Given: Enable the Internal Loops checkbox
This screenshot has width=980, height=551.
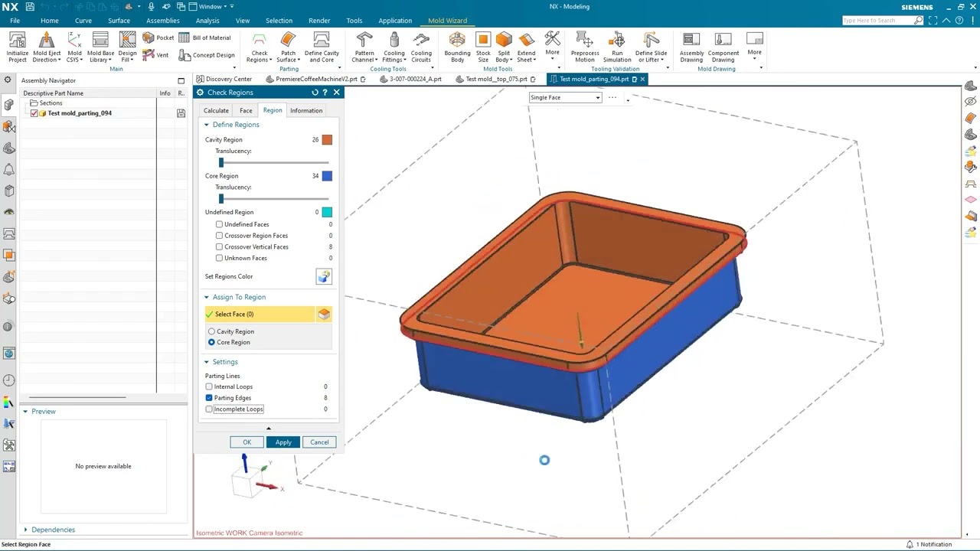Looking at the screenshot, I should point(209,386).
